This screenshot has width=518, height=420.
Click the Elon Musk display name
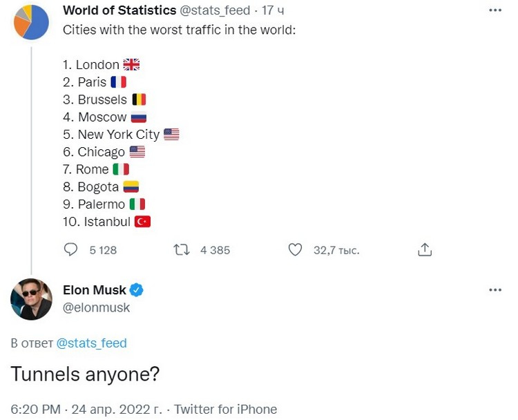pyautogui.click(x=95, y=291)
